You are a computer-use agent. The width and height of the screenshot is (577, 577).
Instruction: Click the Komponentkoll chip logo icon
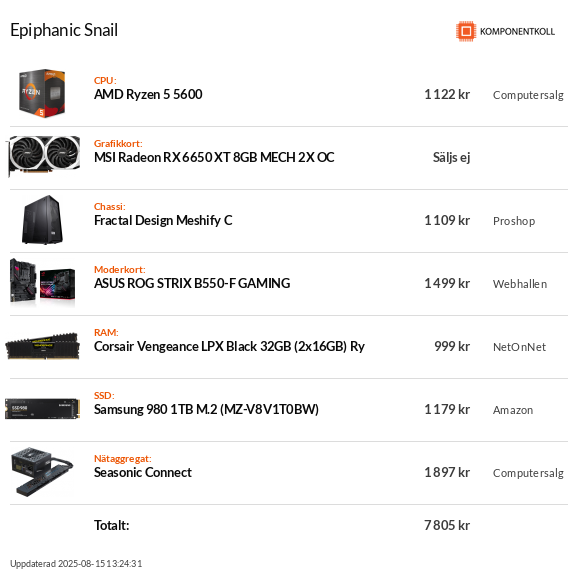pyautogui.click(x=466, y=31)
